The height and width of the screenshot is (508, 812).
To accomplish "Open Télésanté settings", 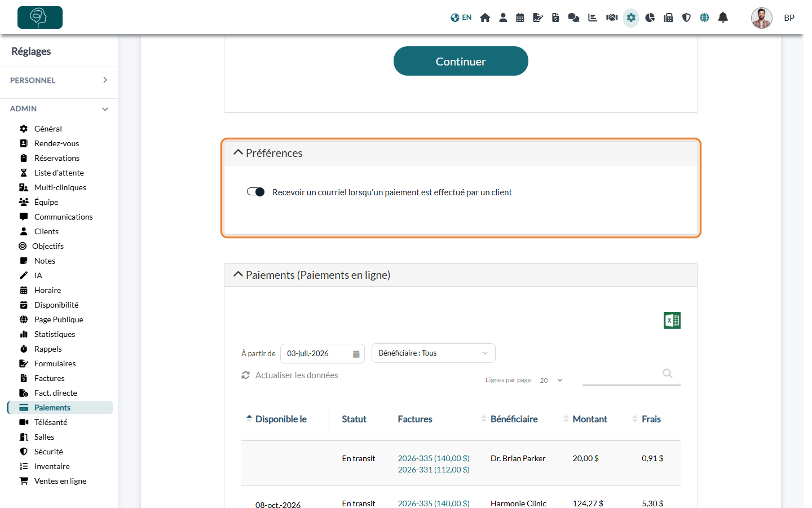I will 51,422.
